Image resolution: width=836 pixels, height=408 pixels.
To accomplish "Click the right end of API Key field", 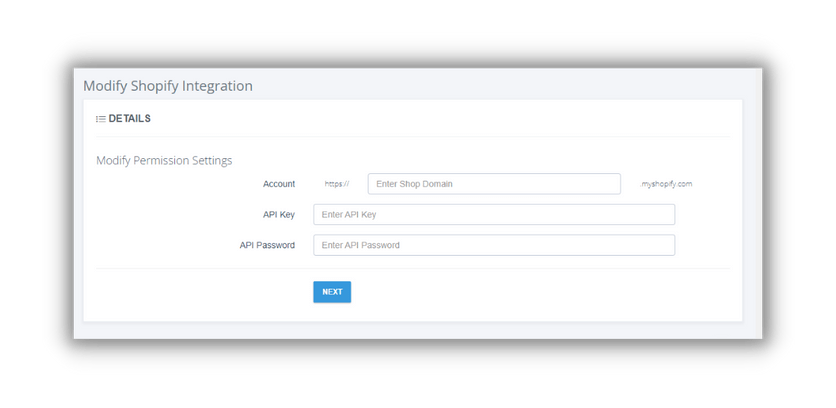I will (665, 214).
